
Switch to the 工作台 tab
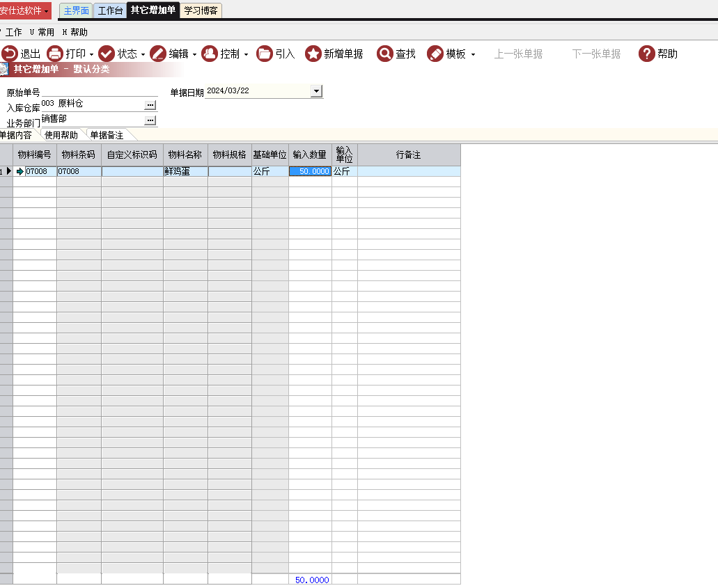point(110,10)
